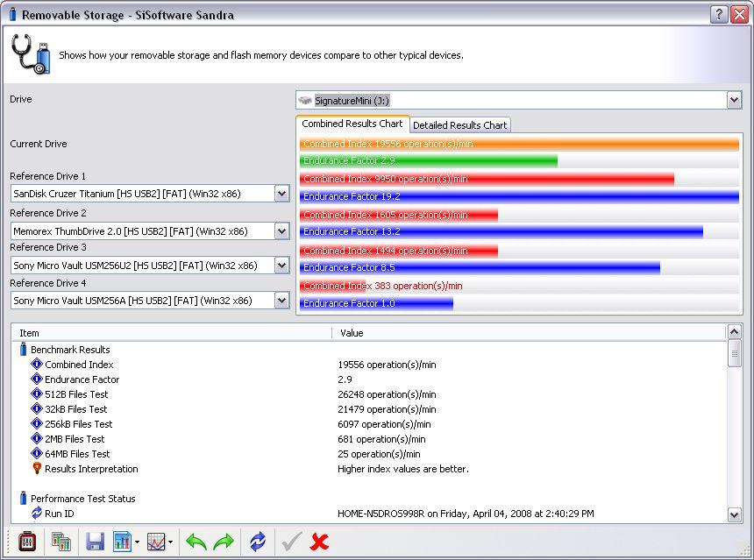
Task: Click the 256kB Files Test row icon
Action: [x=37, y=423]
